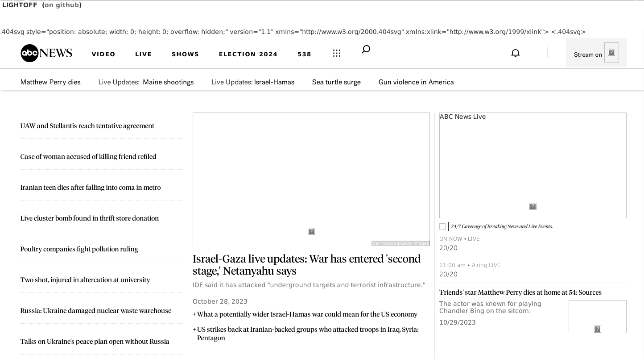Click the Stream on provider icon
This screenshot has height=359, width=644.
[x=611, y=52]
